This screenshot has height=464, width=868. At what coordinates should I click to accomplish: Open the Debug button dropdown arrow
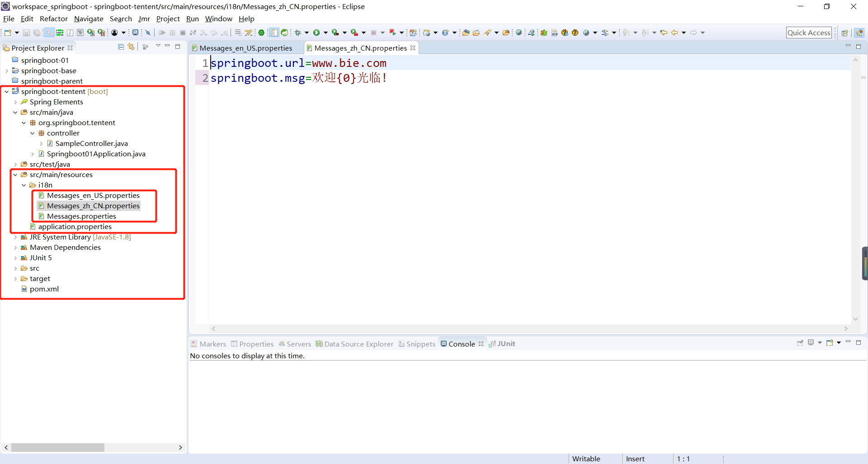click(x=307, y=33)
